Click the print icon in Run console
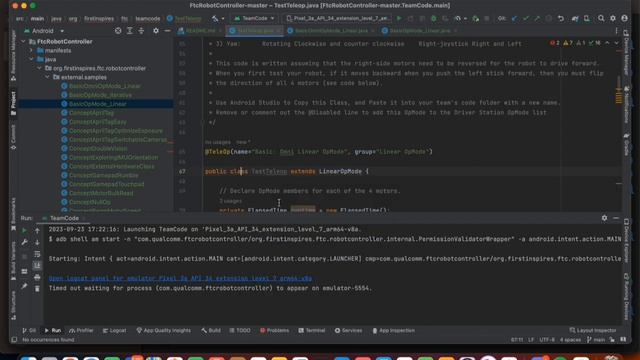640x360 pixels. (x=37, y=278)
